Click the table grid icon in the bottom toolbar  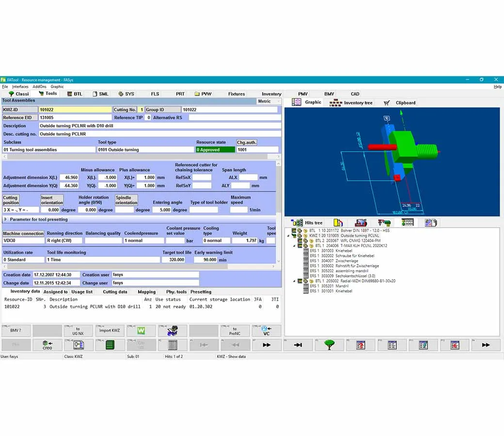[172, 345]
